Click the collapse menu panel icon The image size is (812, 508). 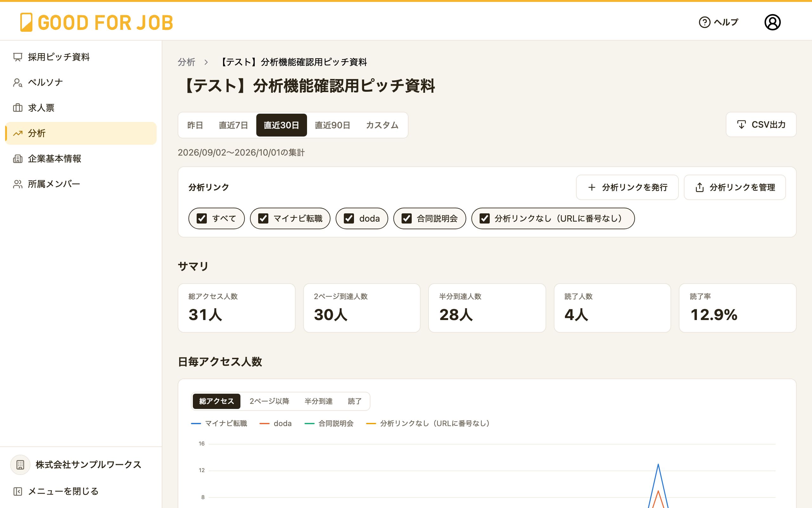(x=17, y=491)
